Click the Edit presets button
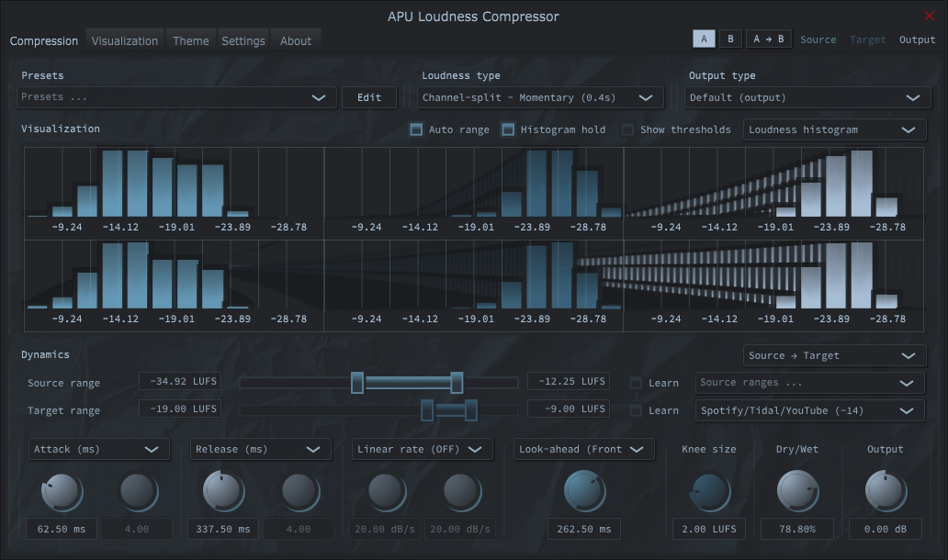The width and height of the screenshot is (948, 560). click(x=369, y=96)
